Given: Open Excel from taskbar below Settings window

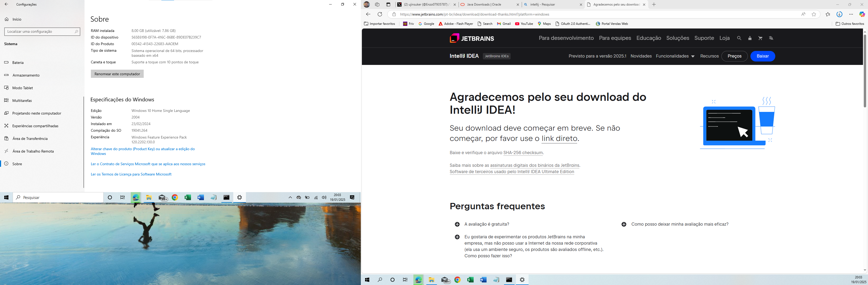Looking at the screenshot, I should tap(188, 197).
